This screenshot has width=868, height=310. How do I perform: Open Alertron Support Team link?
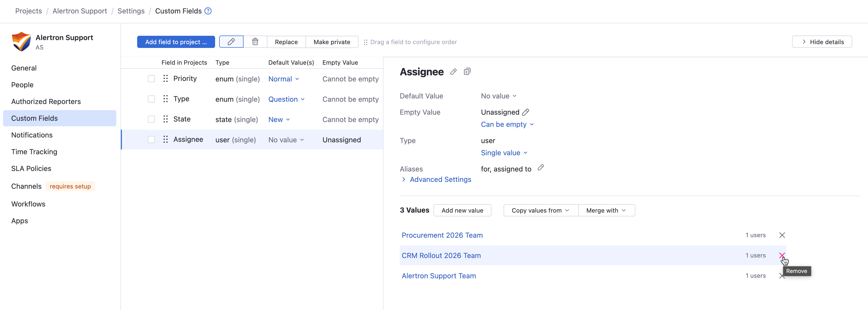(x=439, y=276)
